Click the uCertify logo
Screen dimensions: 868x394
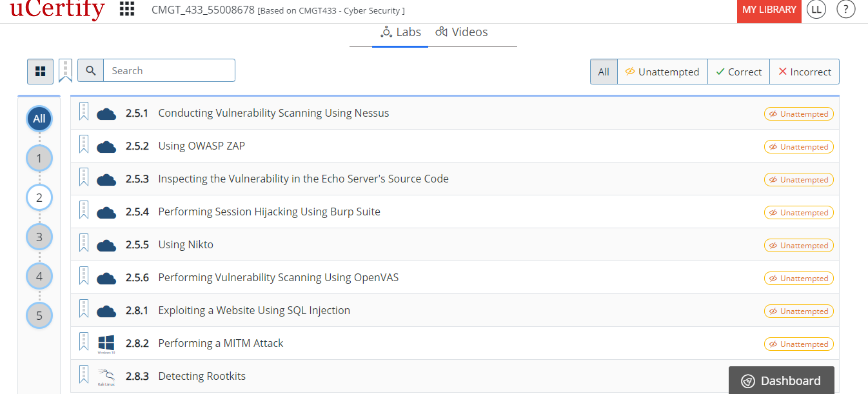[x=57, y=10]
